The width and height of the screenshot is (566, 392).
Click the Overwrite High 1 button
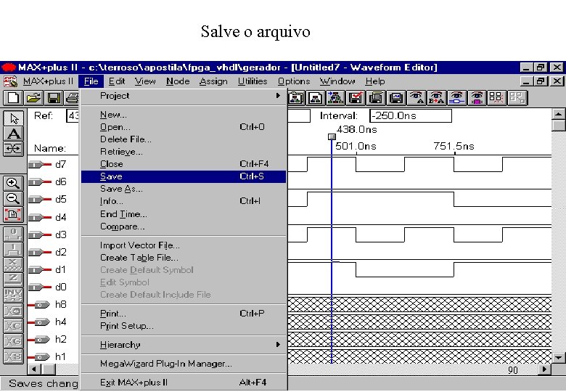click(x=13, y=249)
